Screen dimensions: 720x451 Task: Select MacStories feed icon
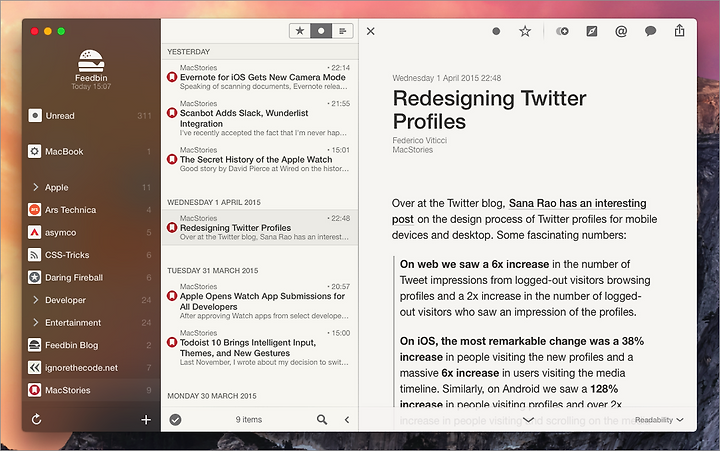[x=34, y=390]
